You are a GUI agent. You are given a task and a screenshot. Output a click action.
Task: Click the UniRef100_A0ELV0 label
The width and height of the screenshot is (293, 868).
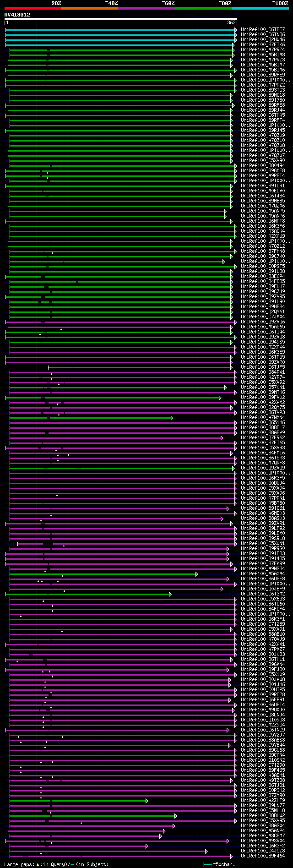[263, 191]
